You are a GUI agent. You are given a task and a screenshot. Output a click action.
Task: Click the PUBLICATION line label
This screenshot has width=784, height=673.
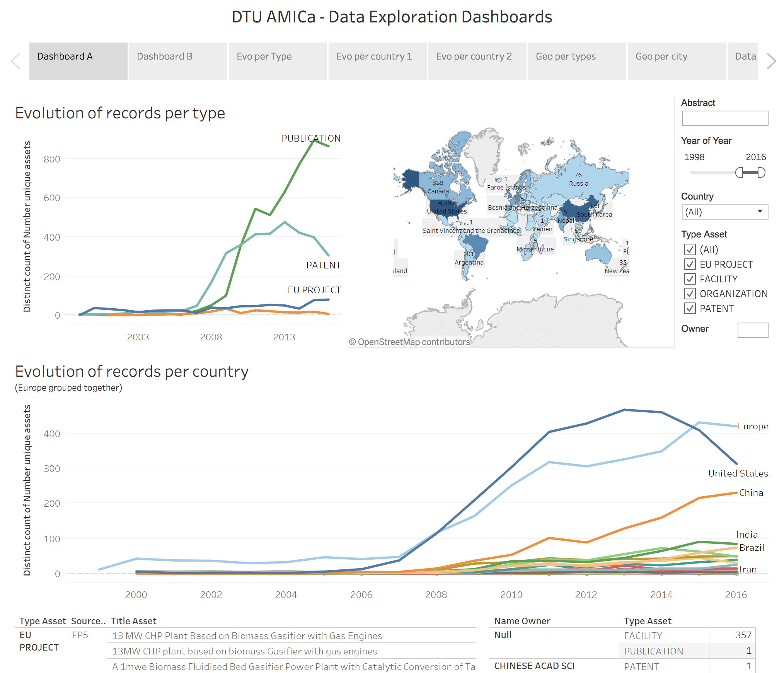pyautogui.click(x=311, y=138)
